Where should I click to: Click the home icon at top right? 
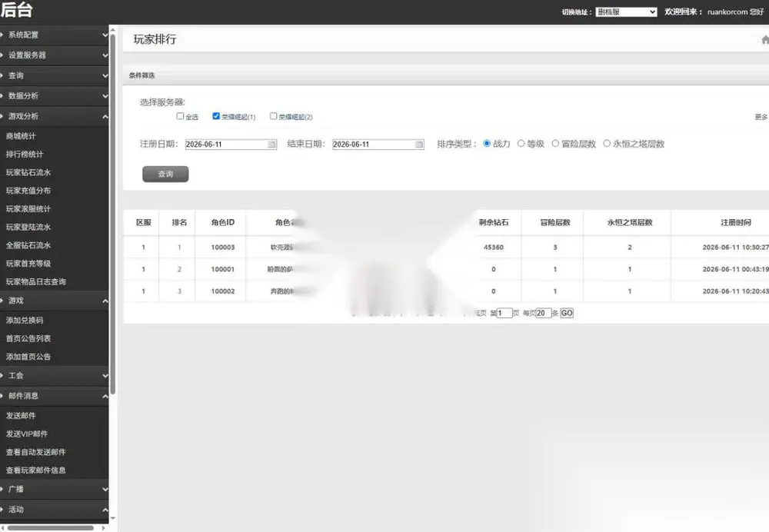click(765, 40)
